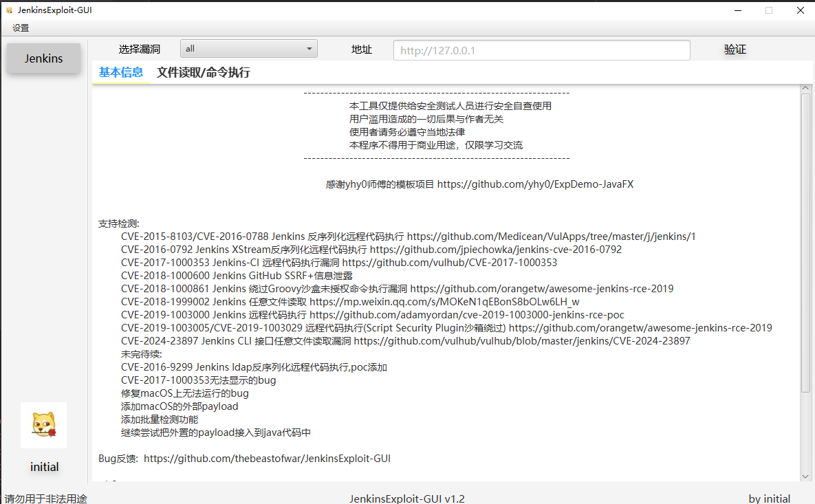The width and height of the screenshot is (815, 504).
Task: Click the Bug反馈 GitHub URL line
Action: 244,459
